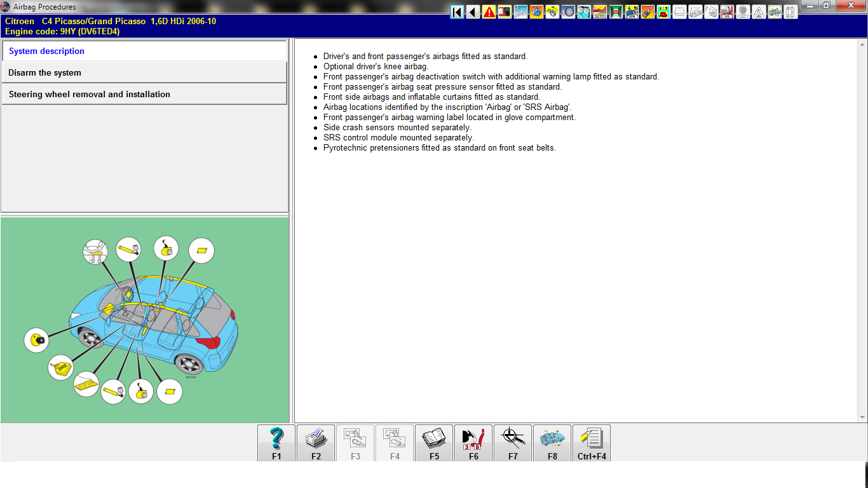
Task: Click the F6 seat and airbag icon button
Action: pyautogui.click(x=473, y=443)
